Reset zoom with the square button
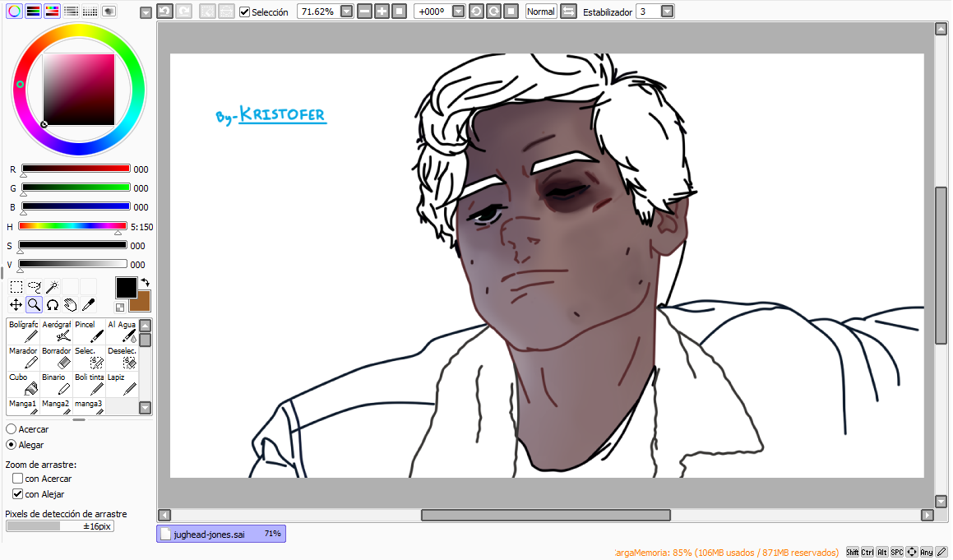The height and width of the screenshot is (560, 953). pyautogui.click(x=399, y=12)
